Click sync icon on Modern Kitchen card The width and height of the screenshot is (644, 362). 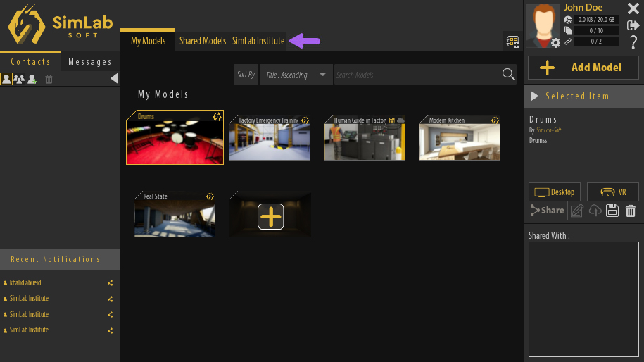pos(495,120)
